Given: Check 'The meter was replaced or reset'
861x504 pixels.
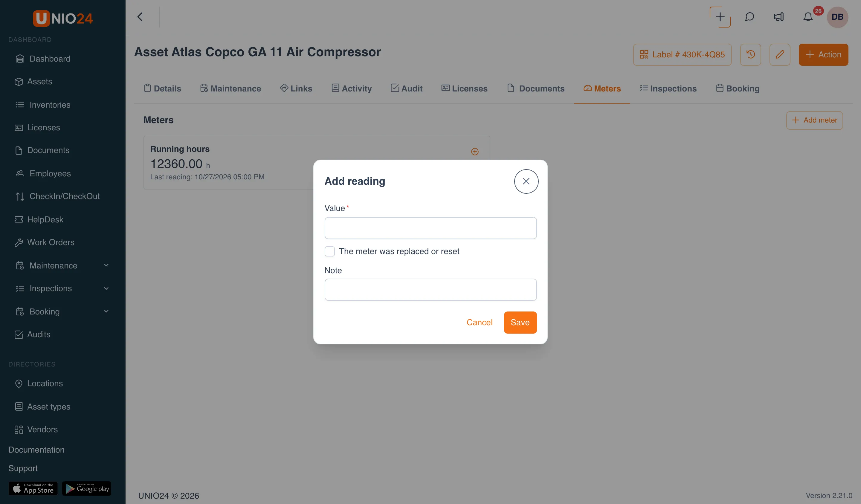Looking at the screenshot, I should click(x=329, y=251).
